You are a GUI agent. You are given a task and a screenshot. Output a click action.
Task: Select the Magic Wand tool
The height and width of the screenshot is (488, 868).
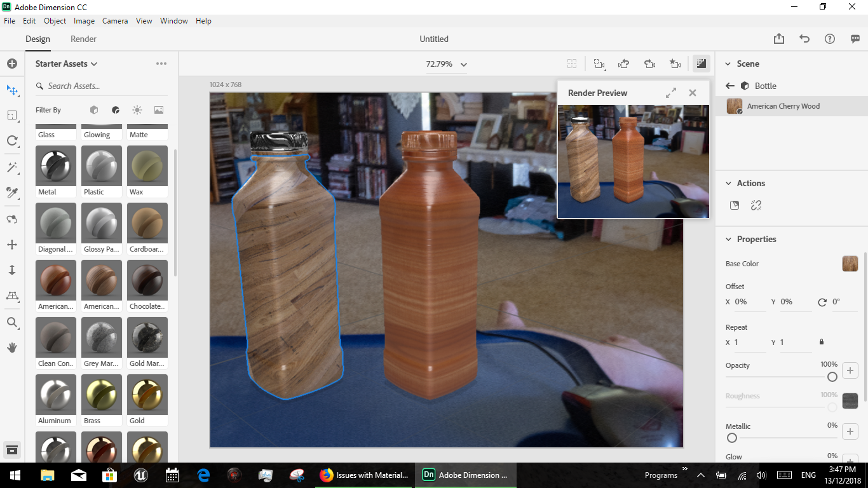12,167
